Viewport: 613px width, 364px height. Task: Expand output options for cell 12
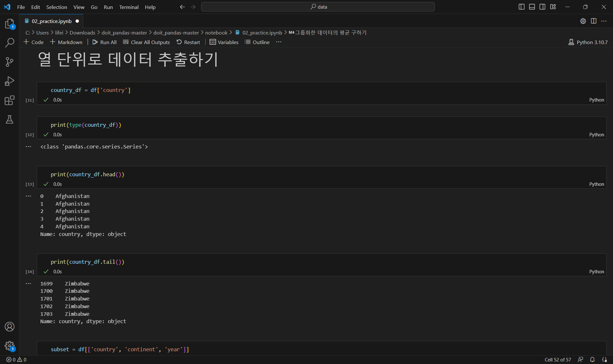click(x=28, y=147)
